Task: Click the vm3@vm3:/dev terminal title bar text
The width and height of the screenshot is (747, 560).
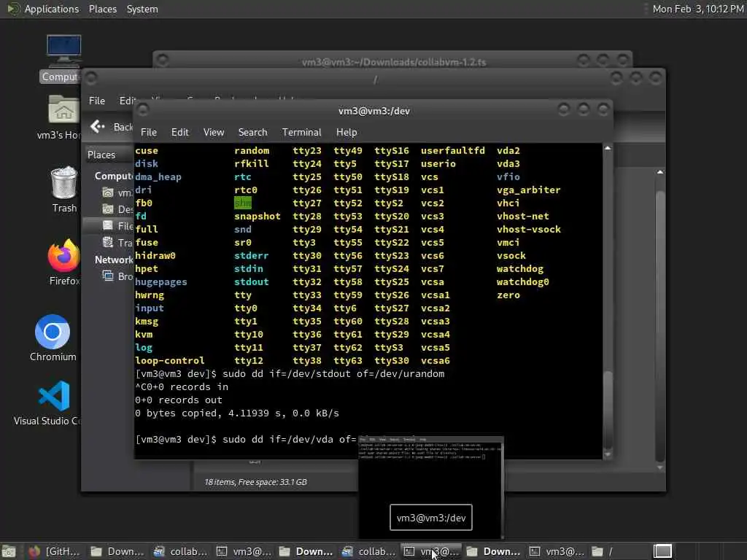Action: point(374,111)
